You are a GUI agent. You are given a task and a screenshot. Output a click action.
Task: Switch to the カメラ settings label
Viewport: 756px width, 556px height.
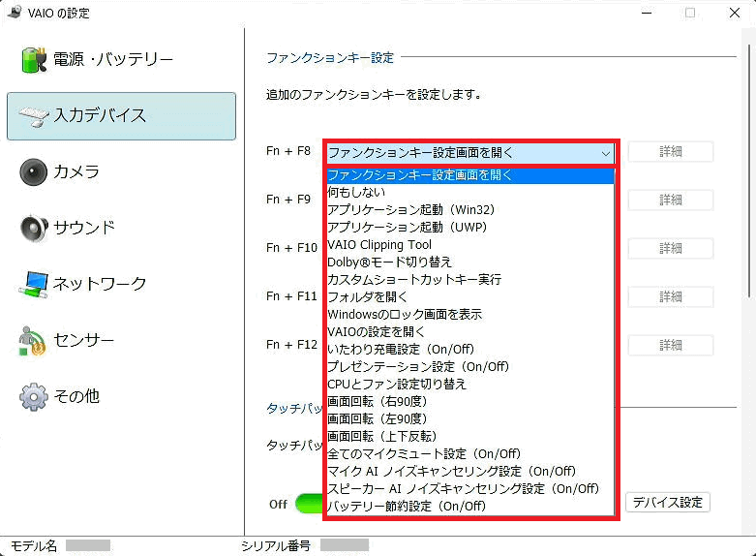point(76,171)
